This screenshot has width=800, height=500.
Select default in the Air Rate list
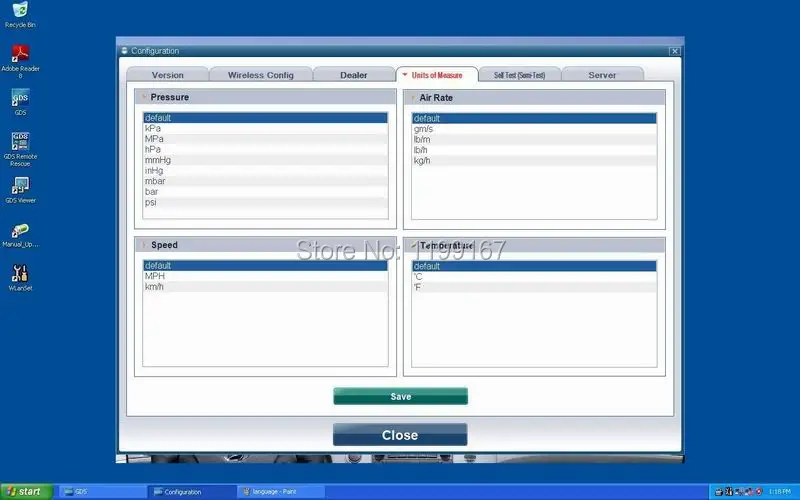point(534,118)
